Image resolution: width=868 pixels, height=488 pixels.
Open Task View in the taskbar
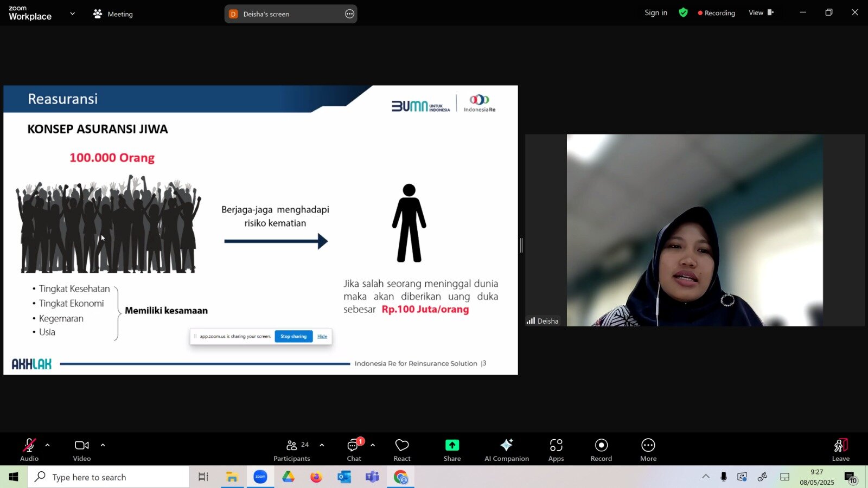[203, 477]
